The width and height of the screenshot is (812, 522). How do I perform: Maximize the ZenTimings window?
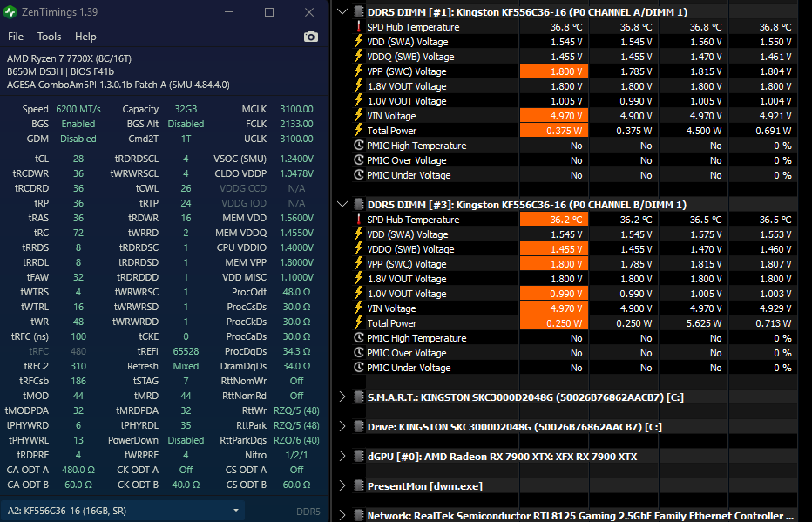(x=268, y=12)
